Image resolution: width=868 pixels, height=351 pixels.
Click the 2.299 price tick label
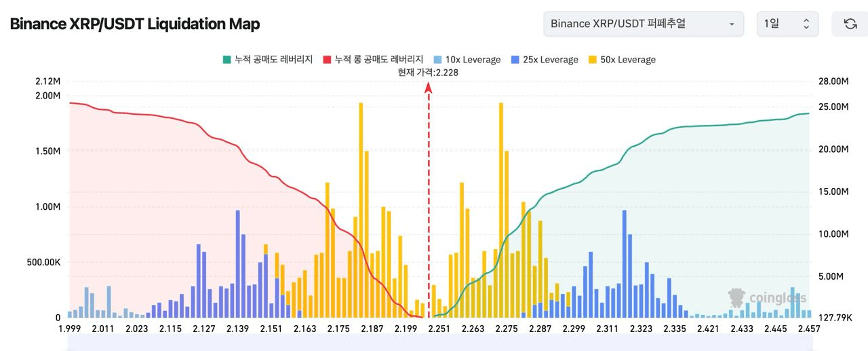(574, 329)
